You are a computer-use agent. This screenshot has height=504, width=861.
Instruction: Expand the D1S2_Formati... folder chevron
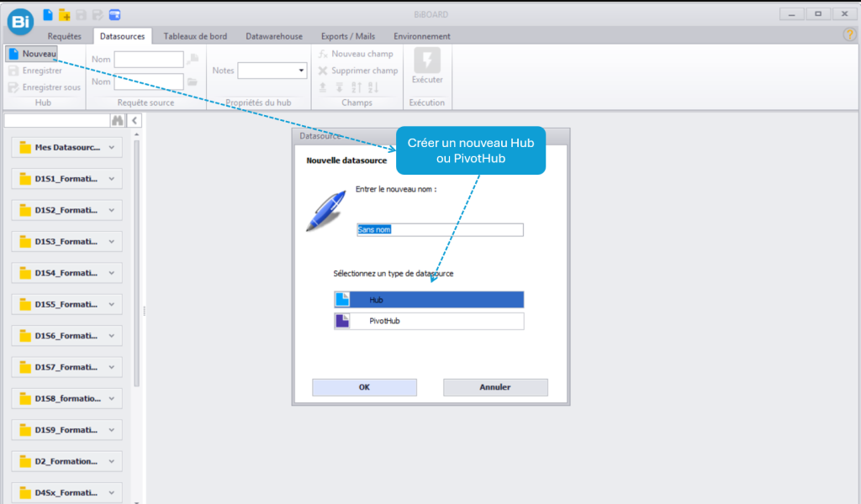click(x=112, y=210)
